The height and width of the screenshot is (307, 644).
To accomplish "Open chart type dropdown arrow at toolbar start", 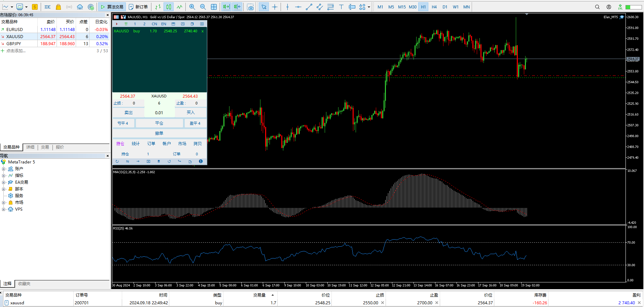I will (x=12, y=7).
